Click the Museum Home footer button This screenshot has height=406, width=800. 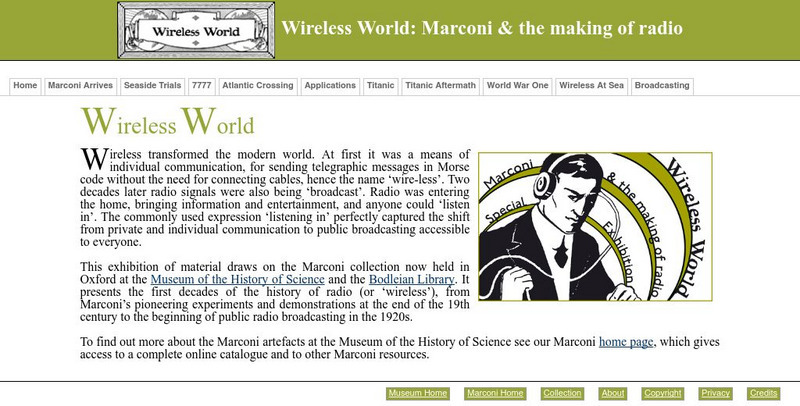[418, 393]
